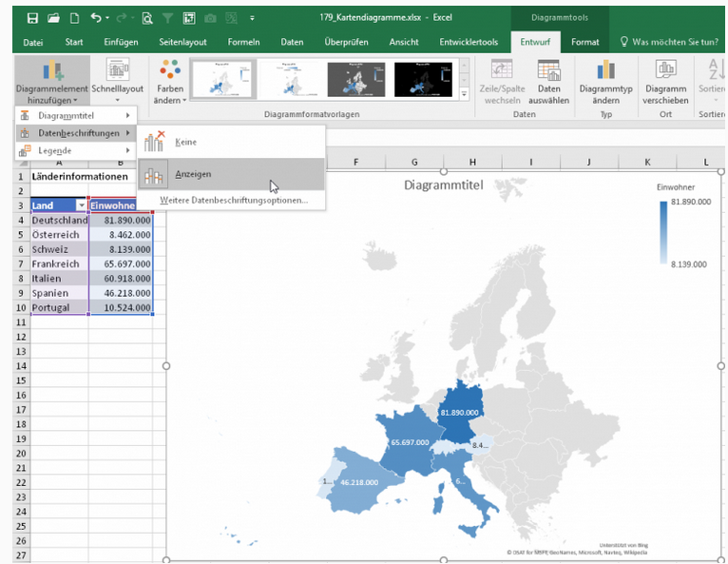Click the Save icon in quick access toolbar

33,18
